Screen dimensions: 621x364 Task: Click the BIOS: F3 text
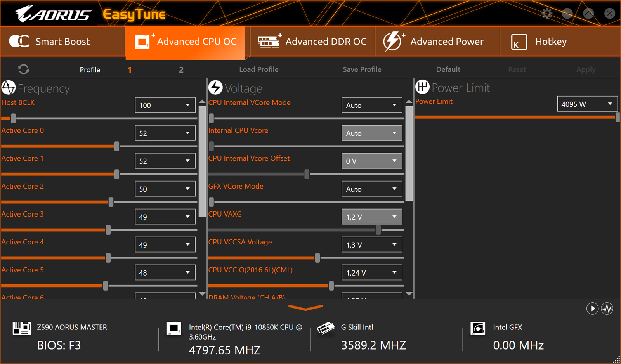59,345
